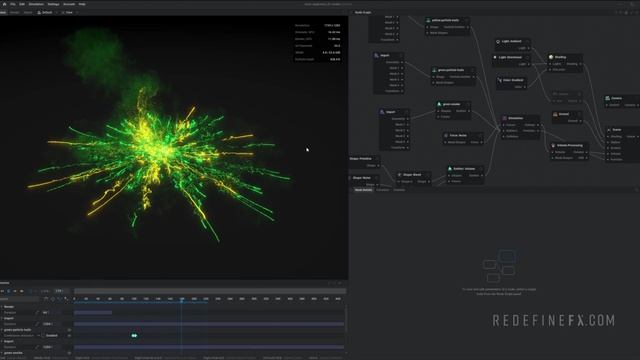The width and height of the screenshot is (640, 360).
Task: Click the Light: Directional node icon
Action: (495, 58)
